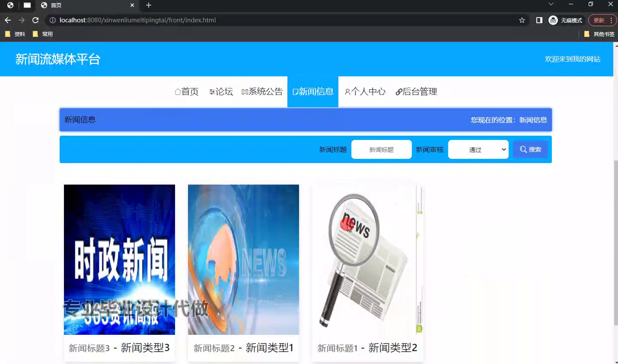Click the 欢迎来到我的网站 welcome text
The image size is (618, 364).
pos(573,59)
